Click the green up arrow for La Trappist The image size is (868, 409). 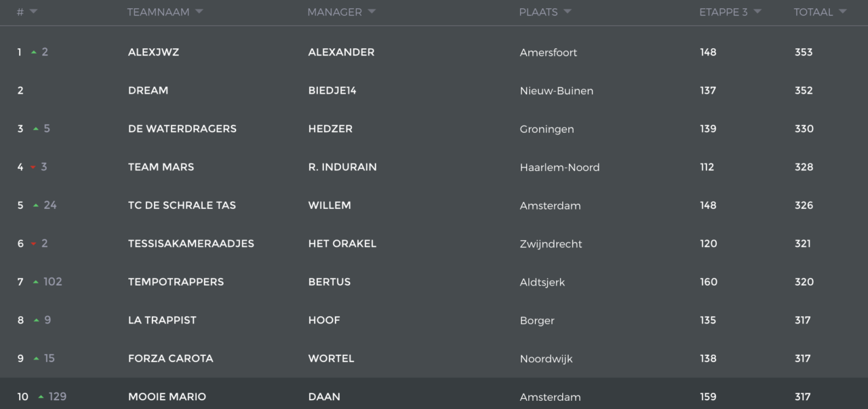pos(36,320)
